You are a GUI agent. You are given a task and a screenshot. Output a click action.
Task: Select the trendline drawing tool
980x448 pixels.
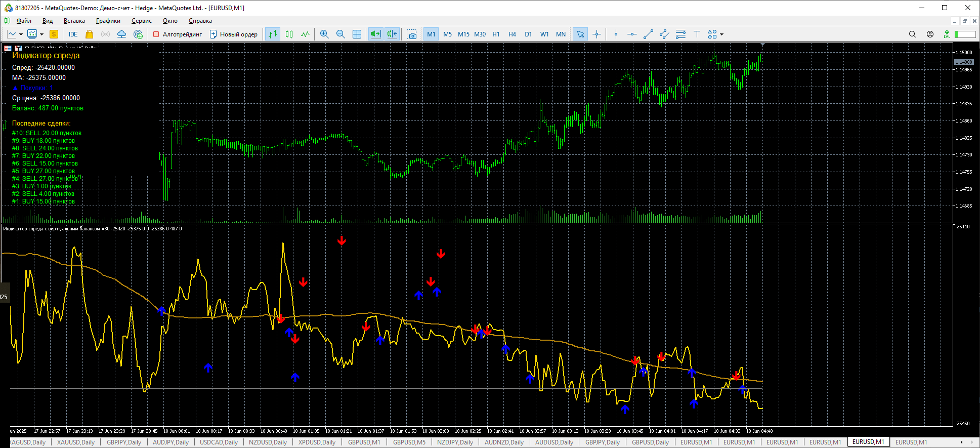point(648,34)
